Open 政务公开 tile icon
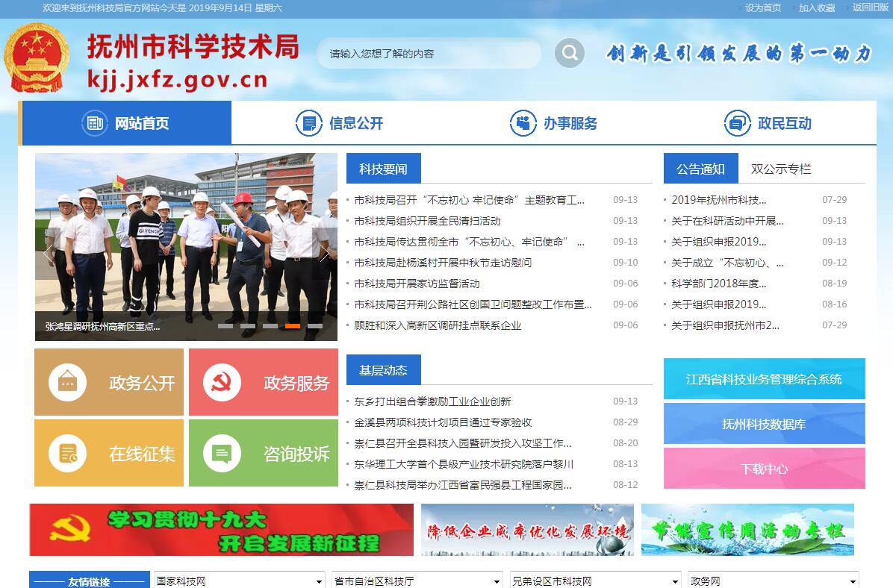 click(x=67, y=383)
